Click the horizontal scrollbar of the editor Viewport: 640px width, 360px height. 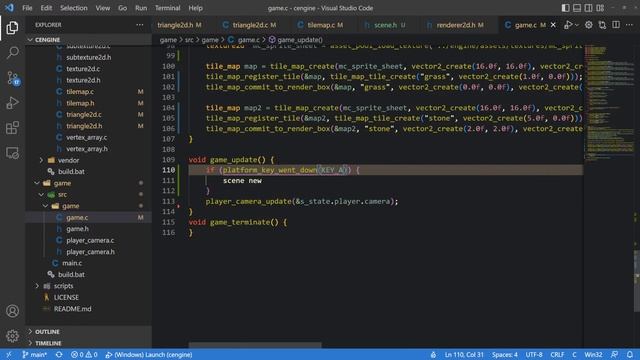(255, 345)
